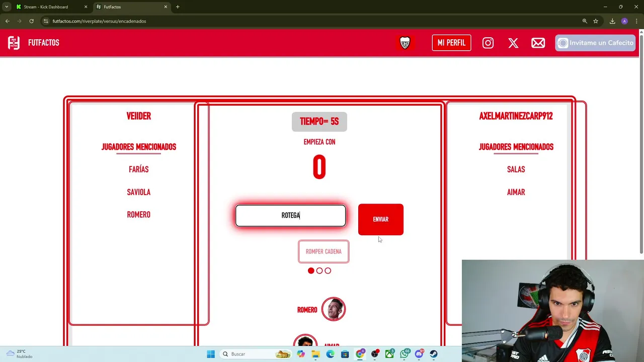
Task: Click the ROMERO name beside the photo
Action: tap(307, 310)
